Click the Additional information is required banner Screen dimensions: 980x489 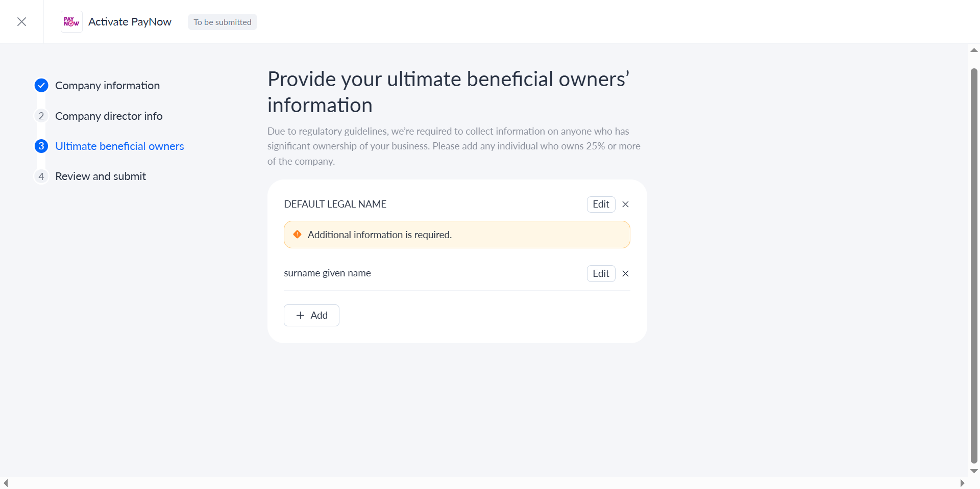457,235
